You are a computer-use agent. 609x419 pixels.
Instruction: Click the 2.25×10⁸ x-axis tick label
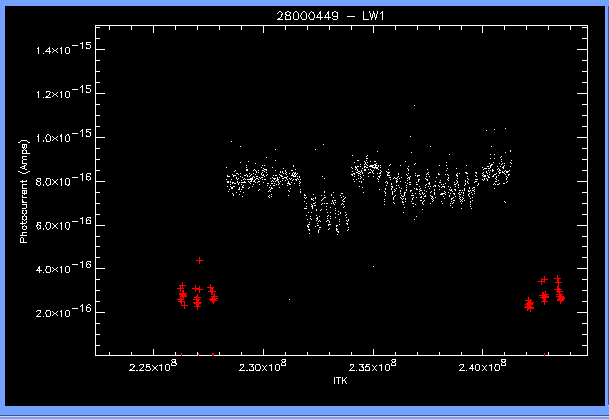click(x=153, y=367)
